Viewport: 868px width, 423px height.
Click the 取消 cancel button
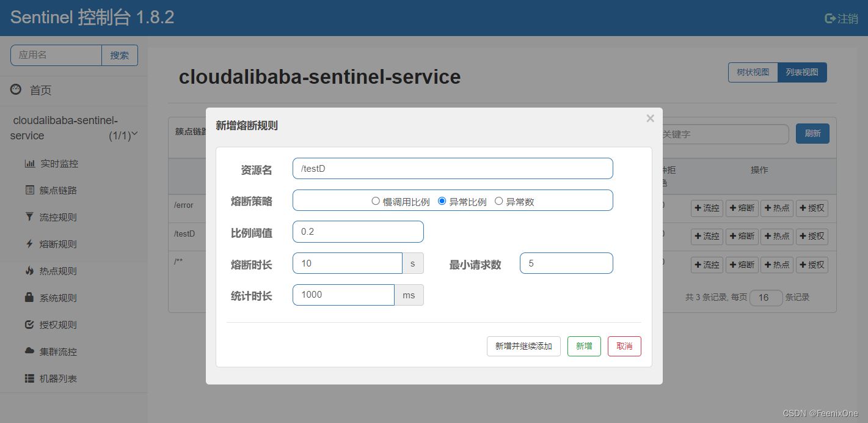tap(624, 346)
